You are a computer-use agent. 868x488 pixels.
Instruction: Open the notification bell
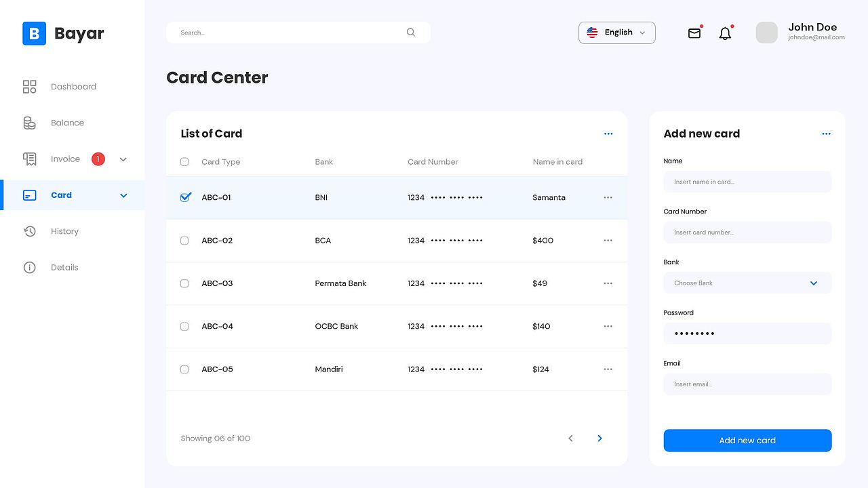(x=725, y=33)
